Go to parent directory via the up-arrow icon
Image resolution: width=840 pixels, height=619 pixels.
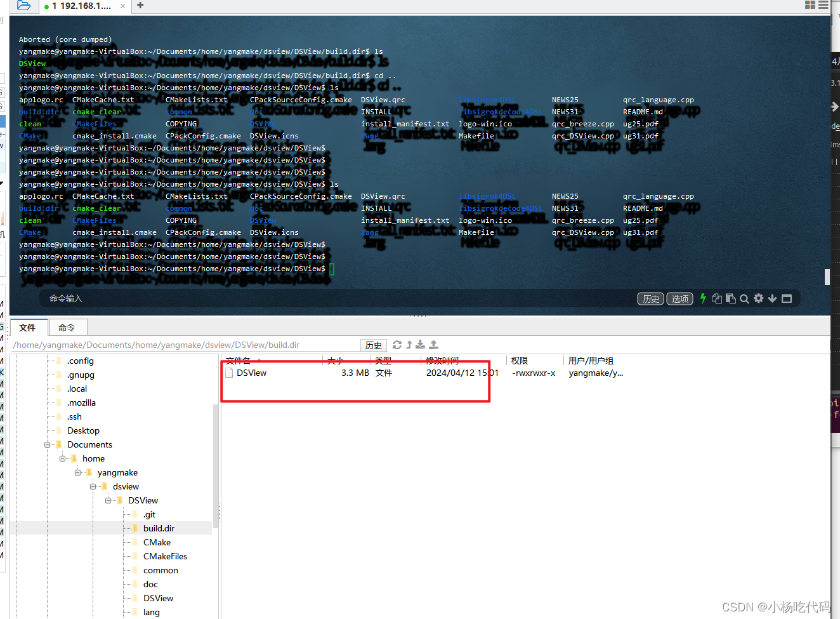[409, 345]
